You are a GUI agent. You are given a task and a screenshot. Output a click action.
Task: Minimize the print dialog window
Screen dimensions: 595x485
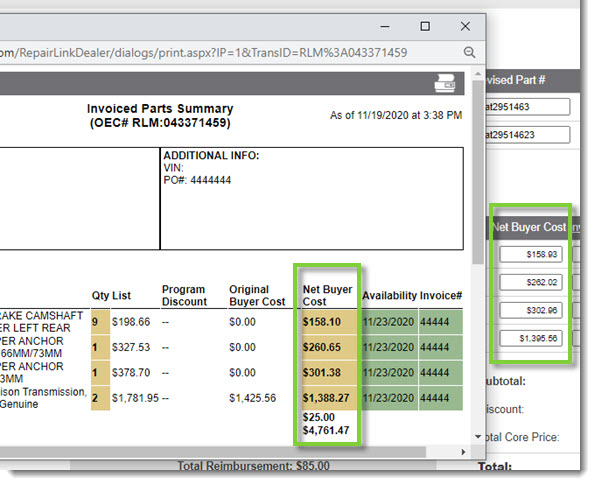tap(385, 27)
